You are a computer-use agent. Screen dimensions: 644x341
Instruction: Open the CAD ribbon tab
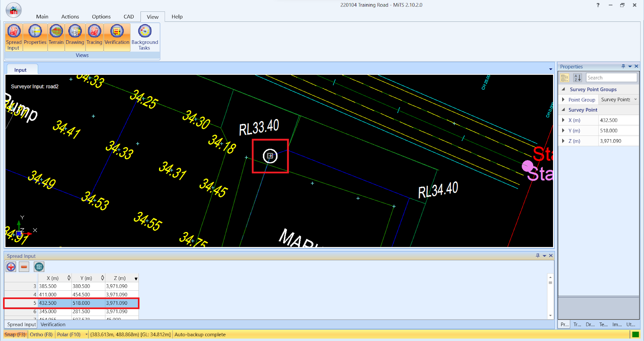tap(129, 16)
